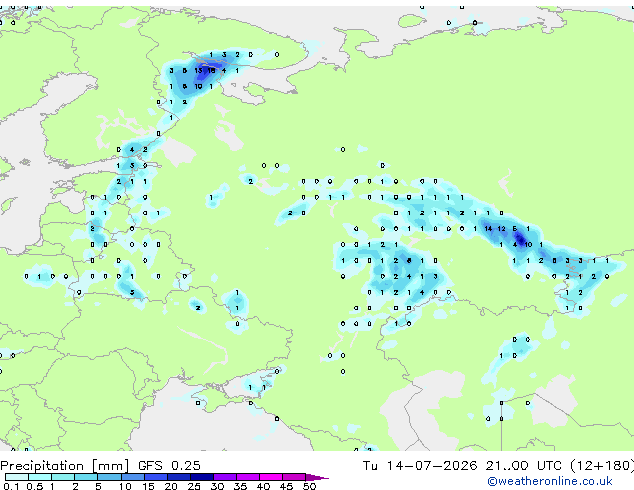Image resolution: width=634 pixels, height=490 pixels.
Task: Click the '(12+180)' forecast offset text
Action: click(x=602, y=466)
